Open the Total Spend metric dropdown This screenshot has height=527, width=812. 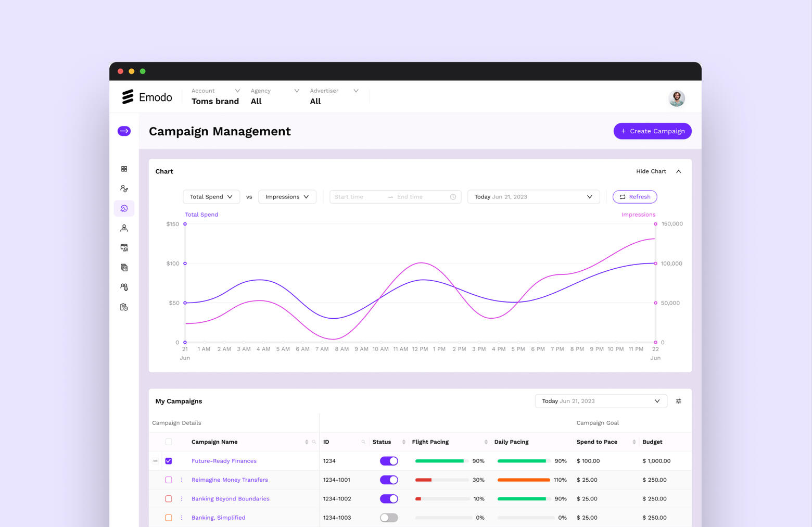(211, 197)
